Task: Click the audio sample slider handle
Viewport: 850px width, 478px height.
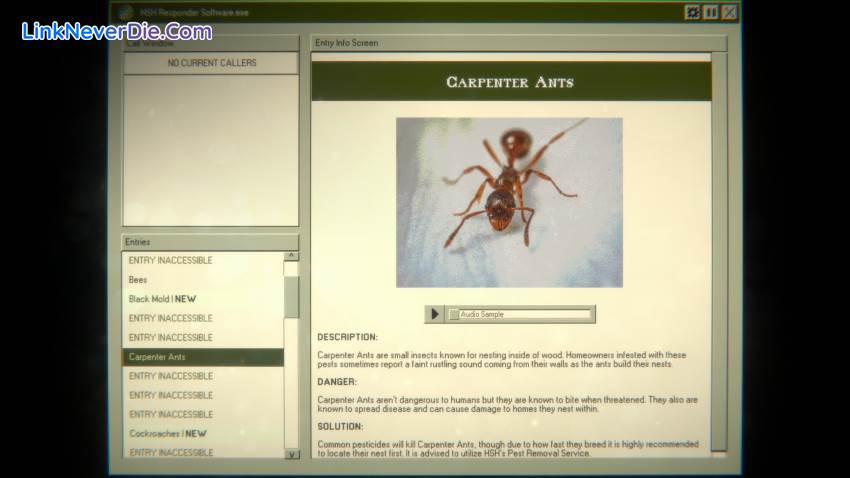Action: pos(454,314)
